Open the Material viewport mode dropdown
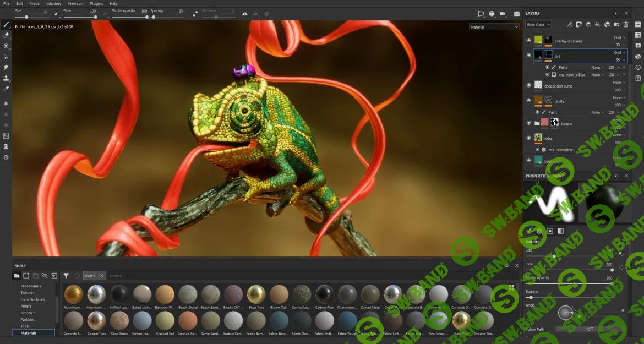This screenshot has height=344, width=644. click(494, 27)
